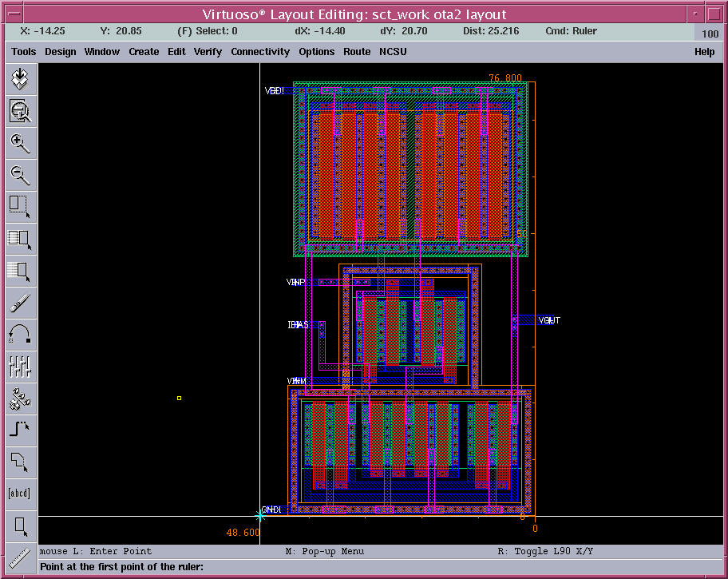Screen dimensions: 728x579
Task: Click the Undo arrow icon
Action: (x=21, y=335)
